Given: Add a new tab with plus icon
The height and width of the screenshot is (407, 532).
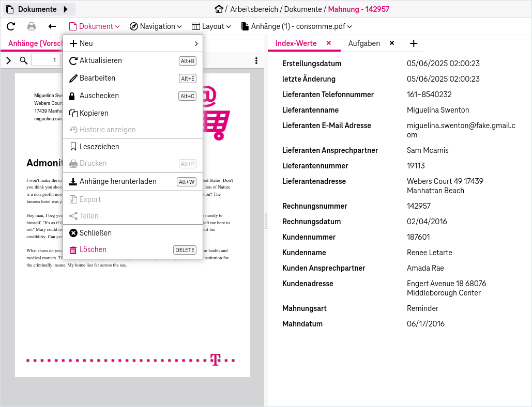Looking at the screenshot, I should (x=414, y=43).
